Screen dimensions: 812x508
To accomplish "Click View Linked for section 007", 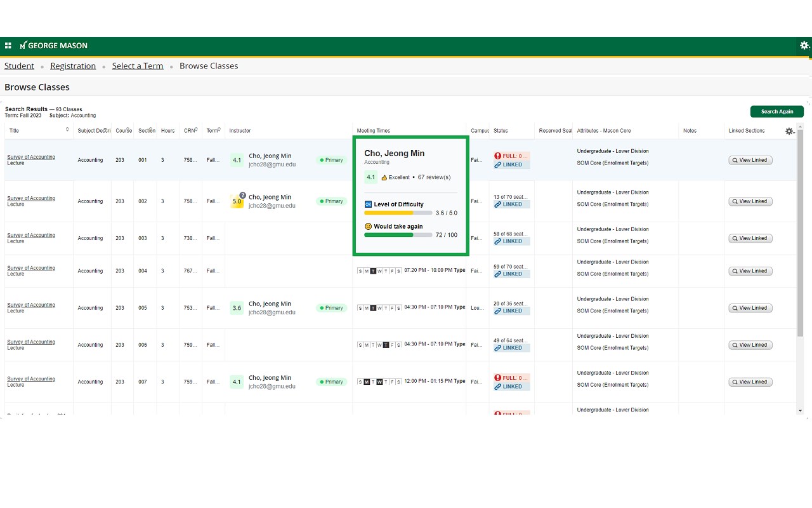I will click(x=750, y=382).
